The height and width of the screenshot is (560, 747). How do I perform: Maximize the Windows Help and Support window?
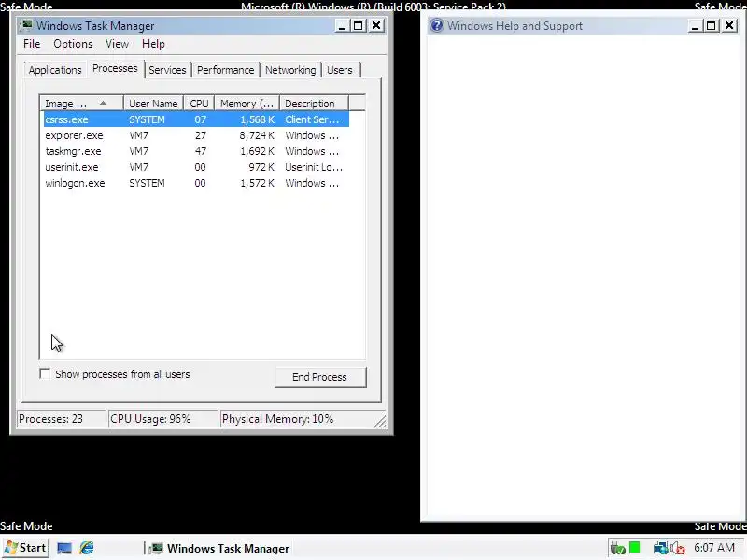tap(711, 26)
